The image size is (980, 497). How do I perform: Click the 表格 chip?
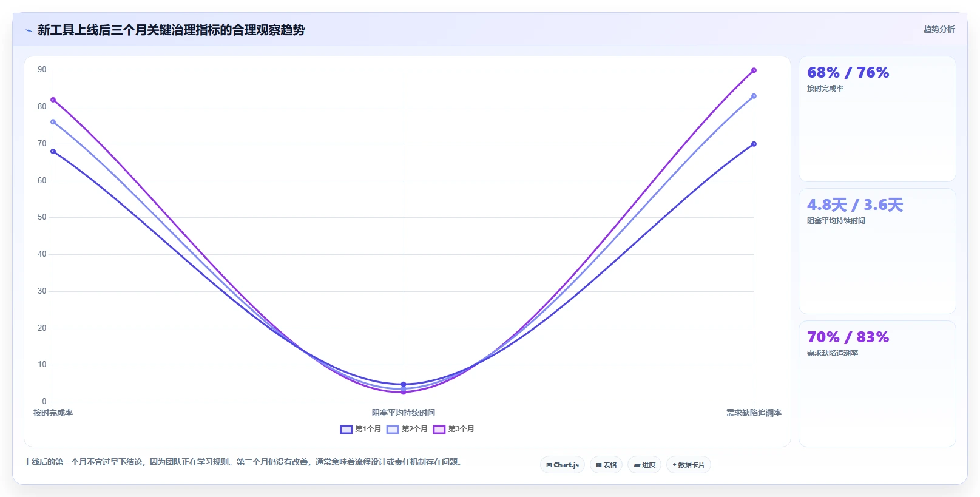point(606,465)
